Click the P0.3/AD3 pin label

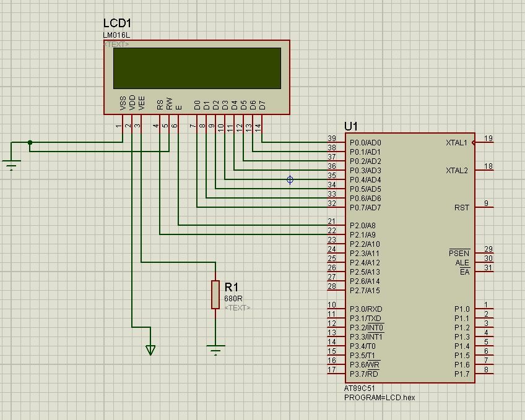pyautogui.click(x=365, y=171)
